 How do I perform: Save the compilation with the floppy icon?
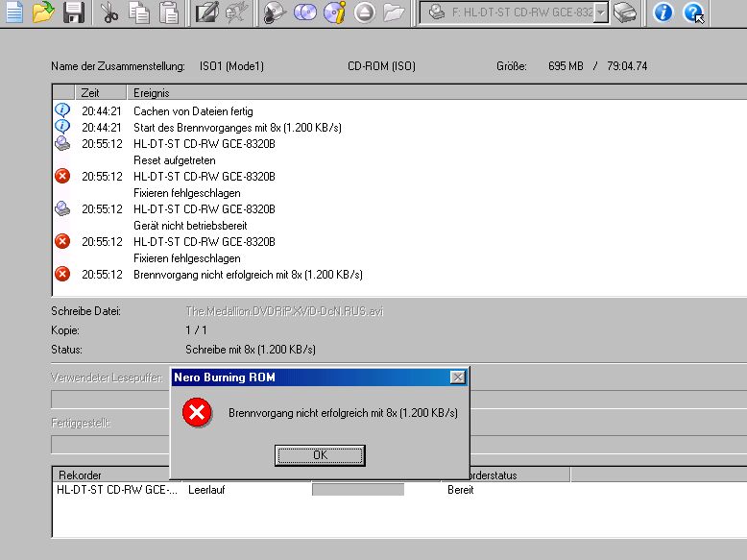point(73,12)
